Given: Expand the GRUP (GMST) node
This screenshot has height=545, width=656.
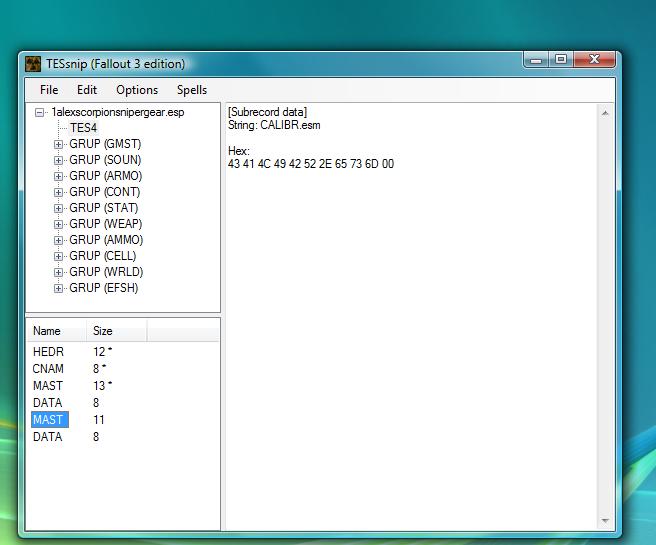Looking at the screenshot, I should (58, 144).
